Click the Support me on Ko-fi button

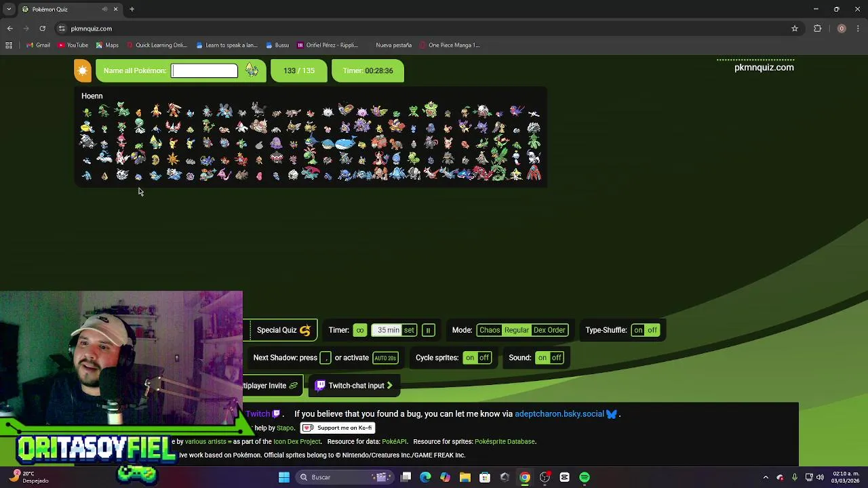point(338,428)
